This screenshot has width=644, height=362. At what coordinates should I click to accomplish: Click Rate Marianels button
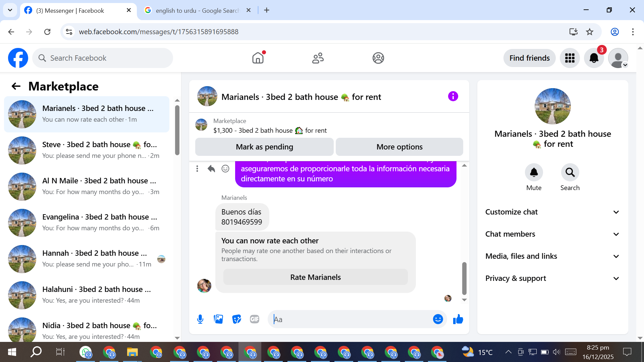coord(315,277)
